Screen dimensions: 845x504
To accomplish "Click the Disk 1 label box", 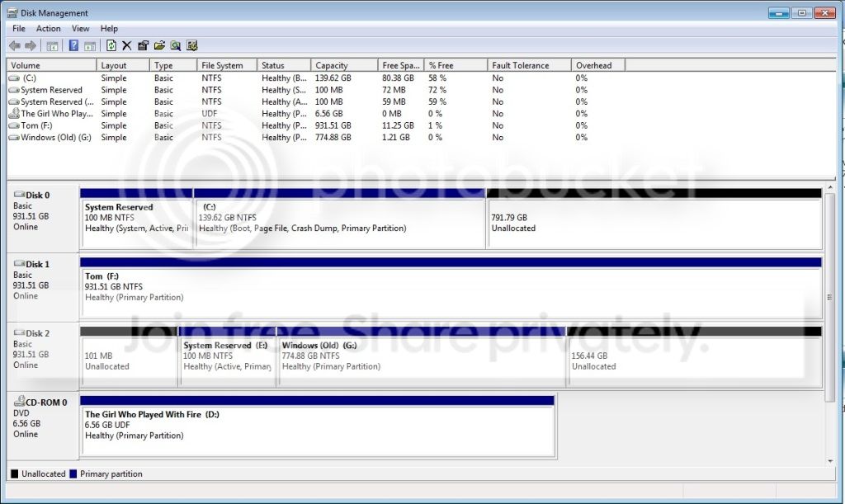I will [x=43, y=288].
